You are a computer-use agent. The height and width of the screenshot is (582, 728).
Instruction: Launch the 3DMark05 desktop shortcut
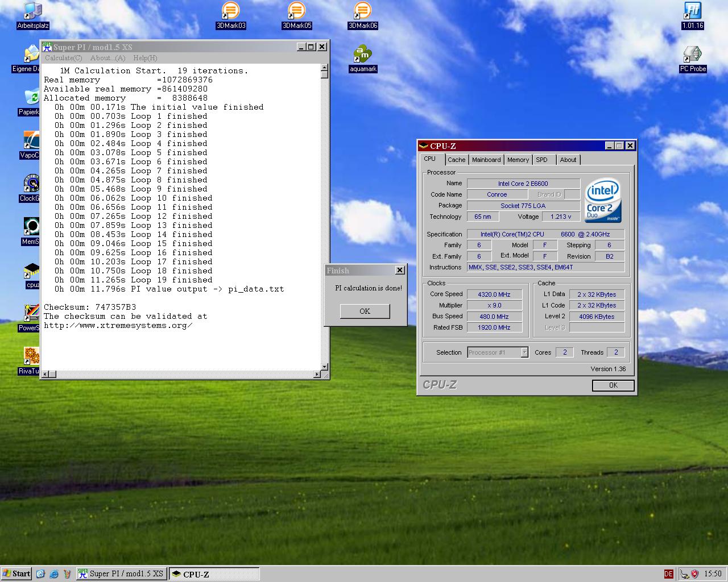tap(297, 15)
